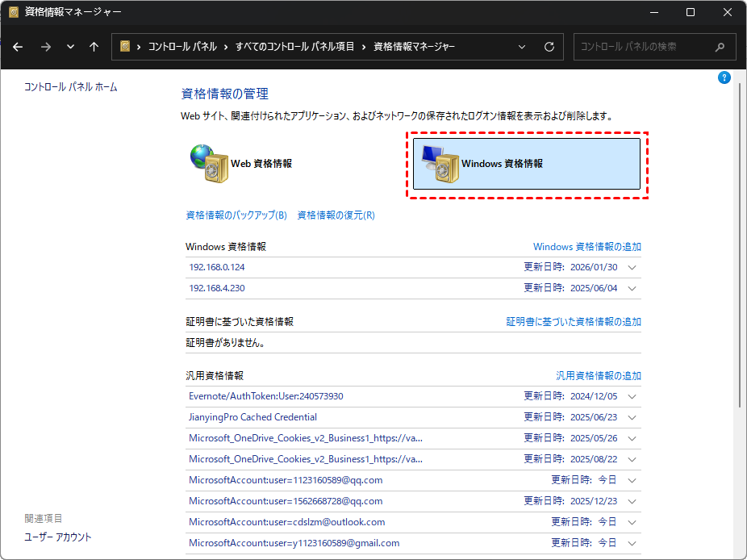The width and height of the screenshot is (747, 560).
Task: Expand the 192.168.4.230 credential chevron
Action: 632,288
